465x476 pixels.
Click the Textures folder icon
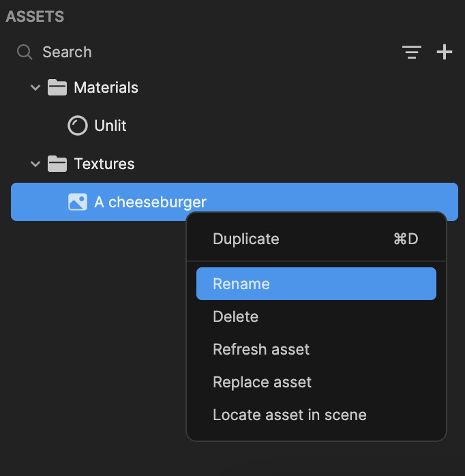[57, 164]
